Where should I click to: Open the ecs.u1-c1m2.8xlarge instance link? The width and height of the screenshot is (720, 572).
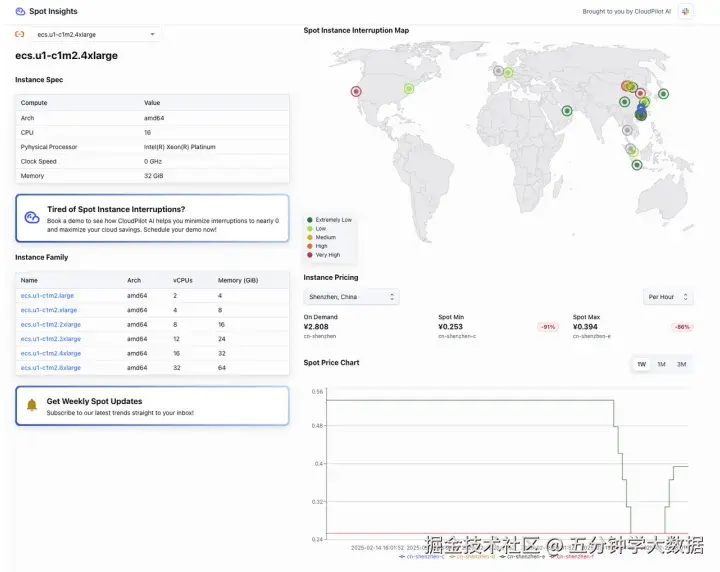[x=51, y=368]
